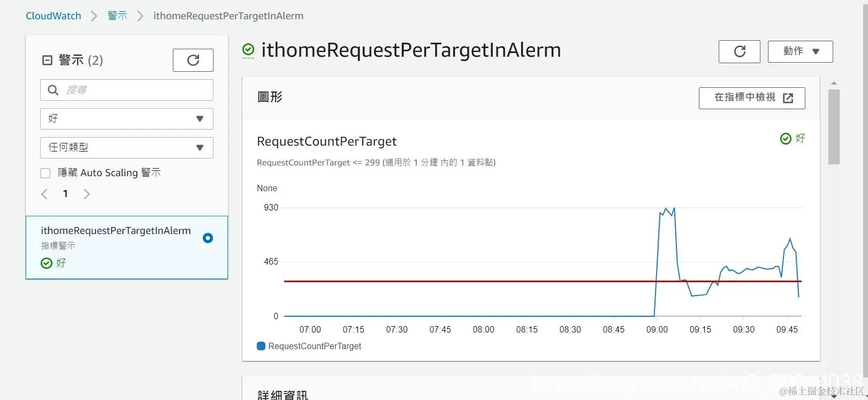The width and height of the screenshot is (868, 400).
Task: Toggle the RequestCountPerTarget legend entry
Action: point(309,346)
